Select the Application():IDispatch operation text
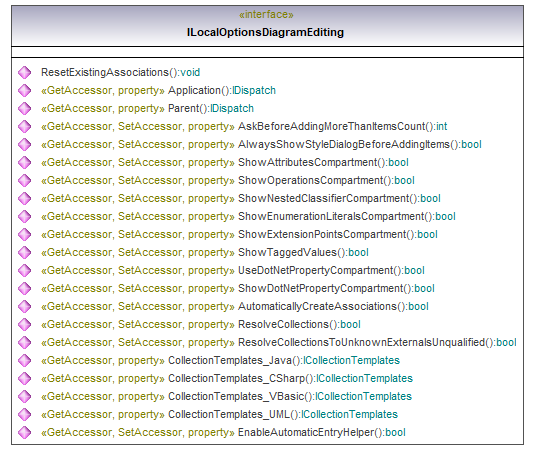Viewport: 534px width, 449px height. tap(222, 90)
